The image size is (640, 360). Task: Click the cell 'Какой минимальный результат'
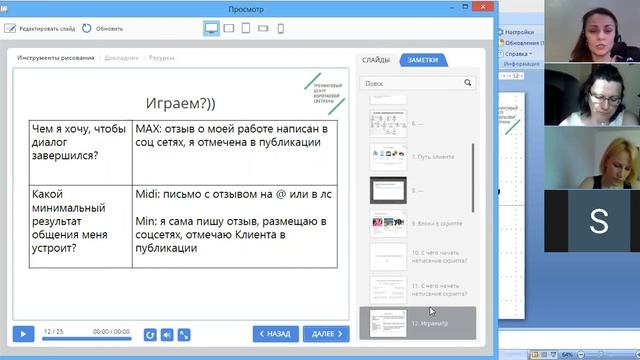(x=81, y=227)
